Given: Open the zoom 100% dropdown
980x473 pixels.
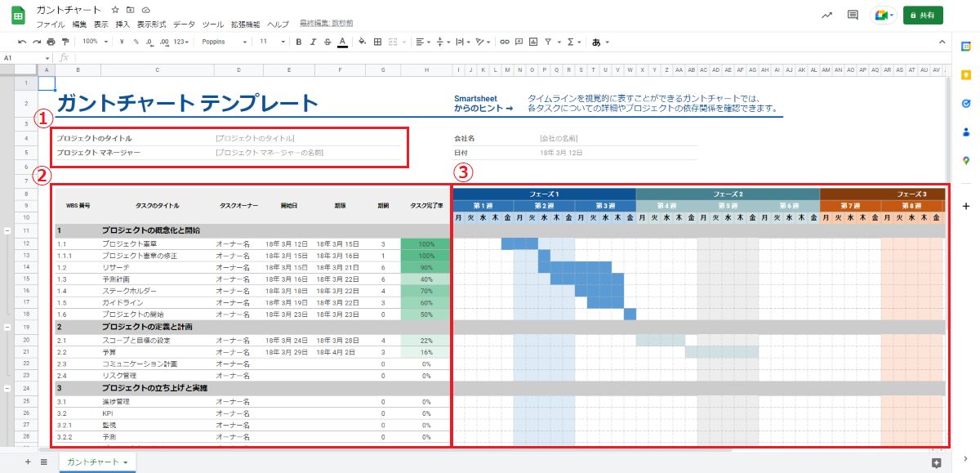Looking at the screenshot, I should tap(94, 41).
